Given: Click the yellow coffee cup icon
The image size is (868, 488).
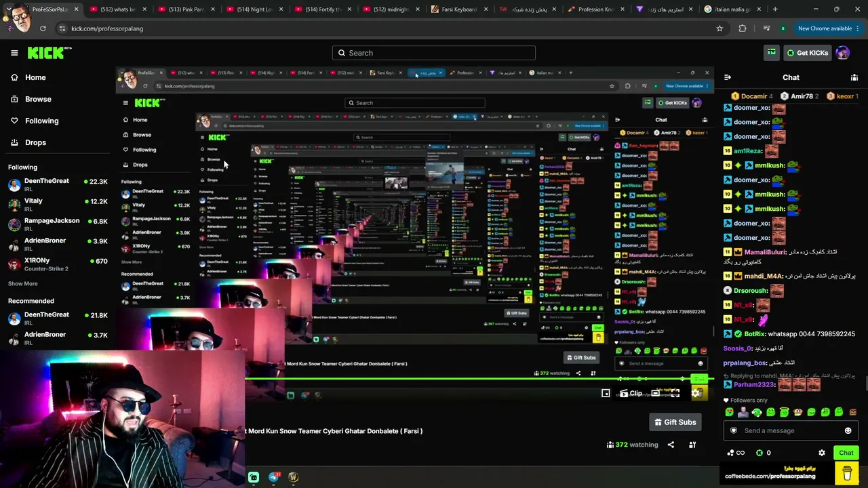Looking at the screenshot, I should [847, 473].
